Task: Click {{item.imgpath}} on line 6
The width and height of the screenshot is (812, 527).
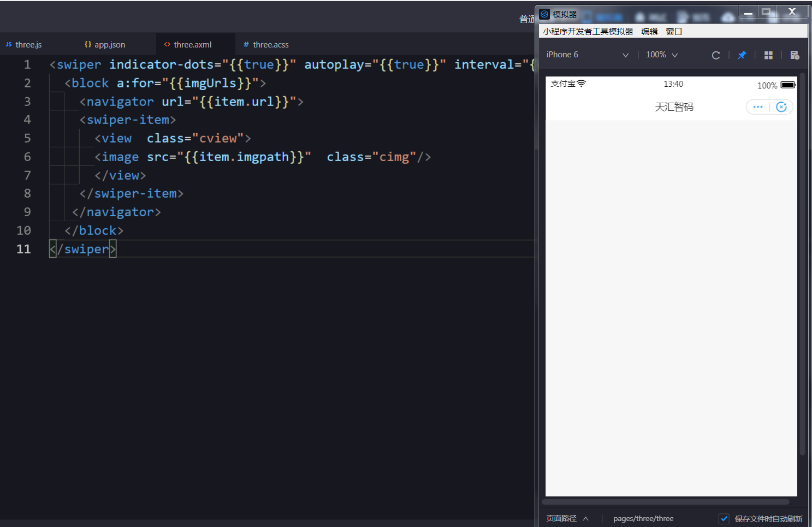Action: tap(244, 157)
